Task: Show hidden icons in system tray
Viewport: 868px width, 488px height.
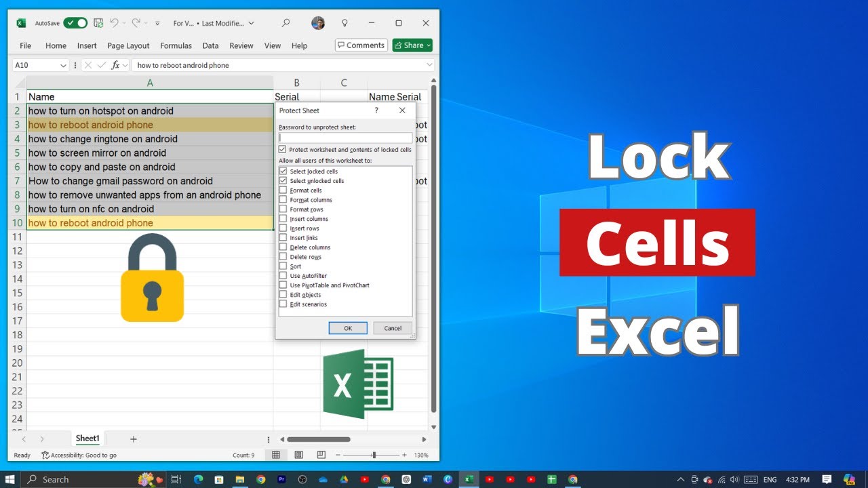Action: pyautogui.click(x=681, y=479)
